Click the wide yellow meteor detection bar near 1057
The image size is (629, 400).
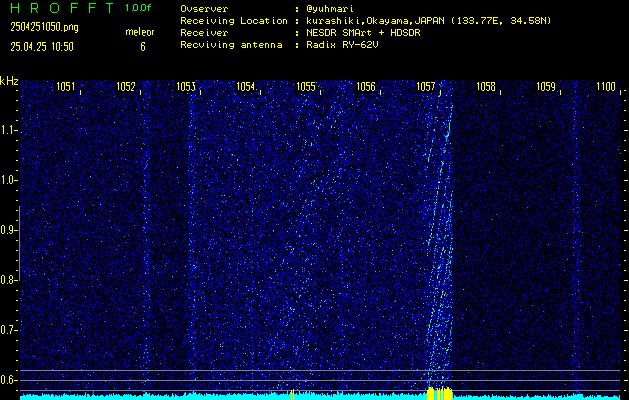(439, 394)
